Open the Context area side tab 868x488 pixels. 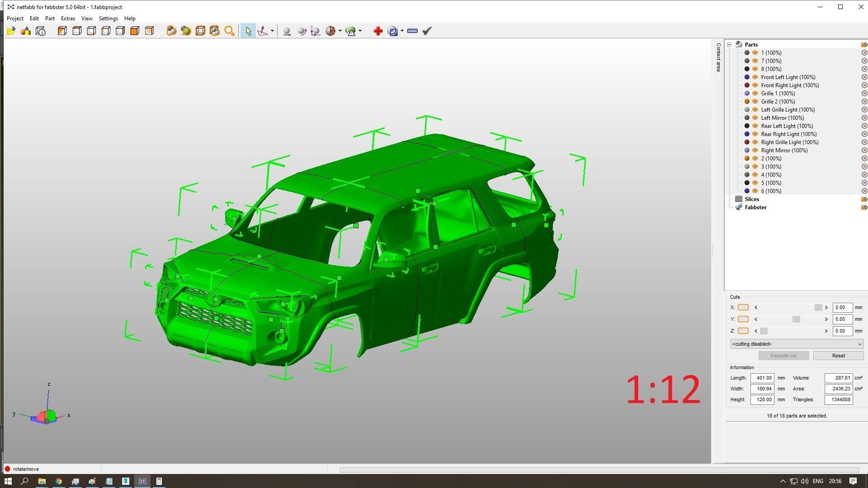point(718,57)
